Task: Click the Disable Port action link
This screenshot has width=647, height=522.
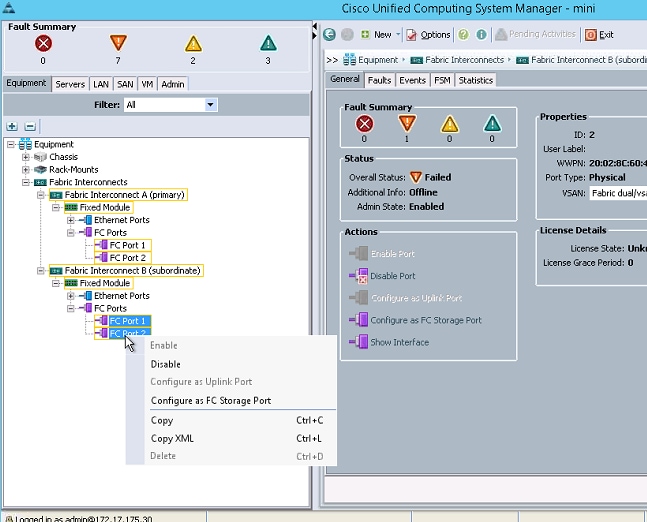Action: tap(392, 276)
